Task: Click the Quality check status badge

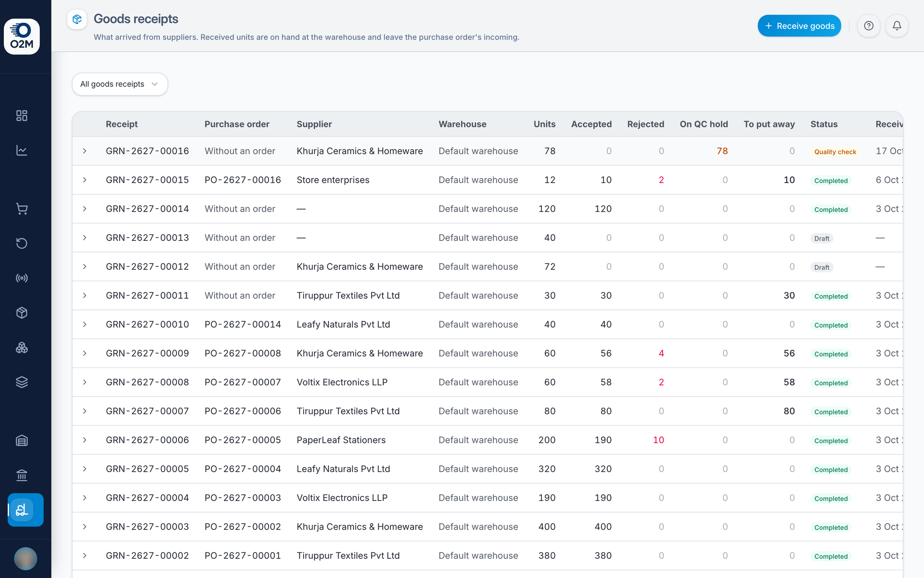Action: 835,152
